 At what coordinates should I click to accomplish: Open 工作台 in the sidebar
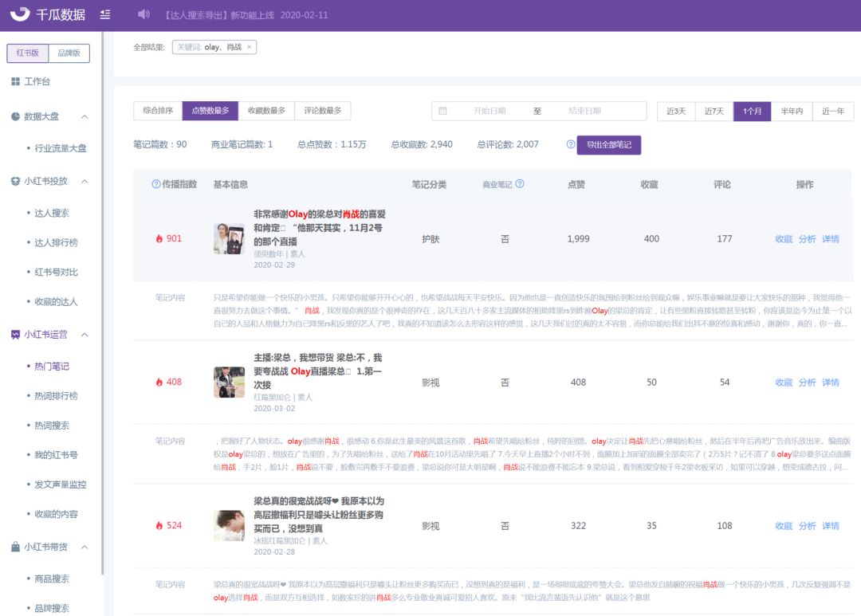click(x=37, y=81)
